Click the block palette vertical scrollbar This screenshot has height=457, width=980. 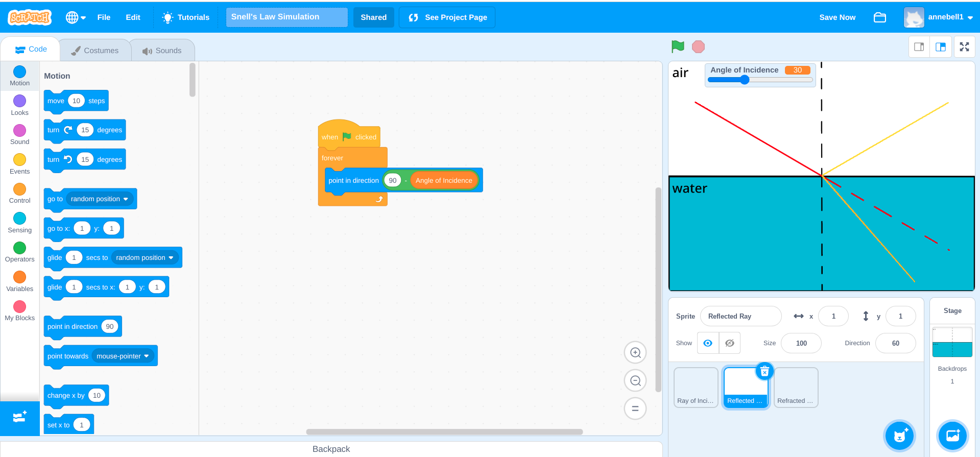coord(193,80)
